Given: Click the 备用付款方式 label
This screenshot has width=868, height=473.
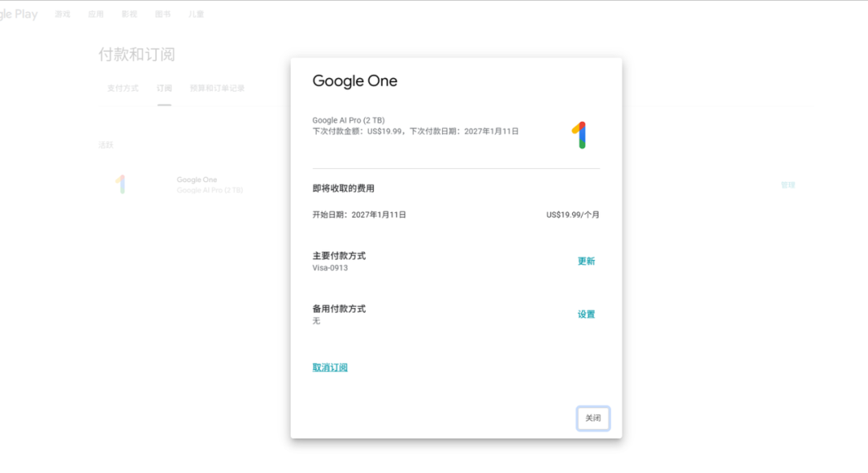Looking at the screenshot, I should pyautogui.click(x=339, y=309).
